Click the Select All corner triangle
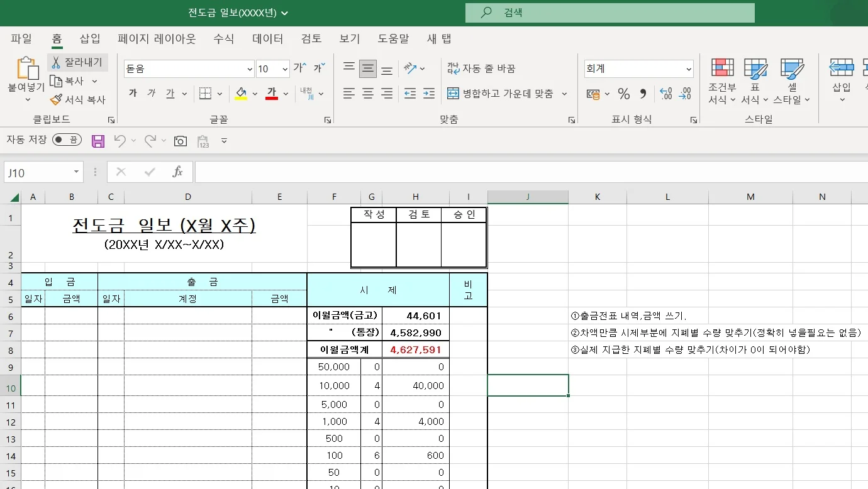 click(14, 197)
